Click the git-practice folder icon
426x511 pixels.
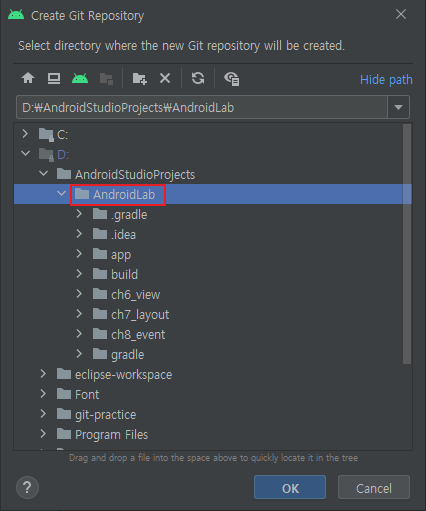point(64,414)
